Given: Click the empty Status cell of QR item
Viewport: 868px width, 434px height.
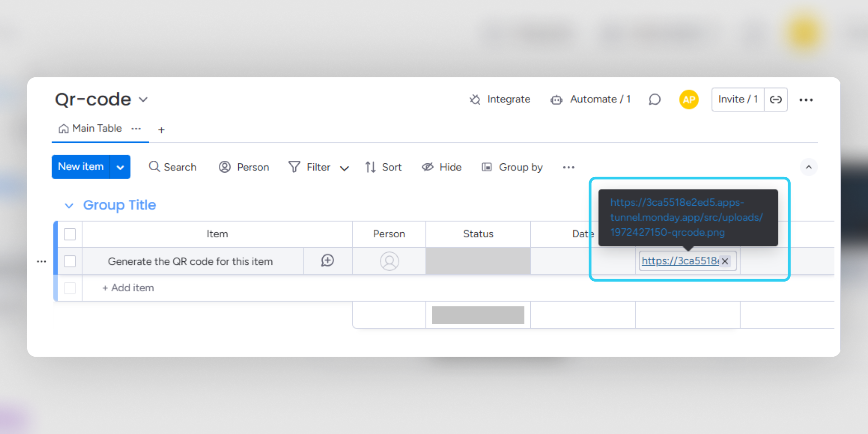Looking at the screenshot, I should pyautogui.click(x=478, y=261).
